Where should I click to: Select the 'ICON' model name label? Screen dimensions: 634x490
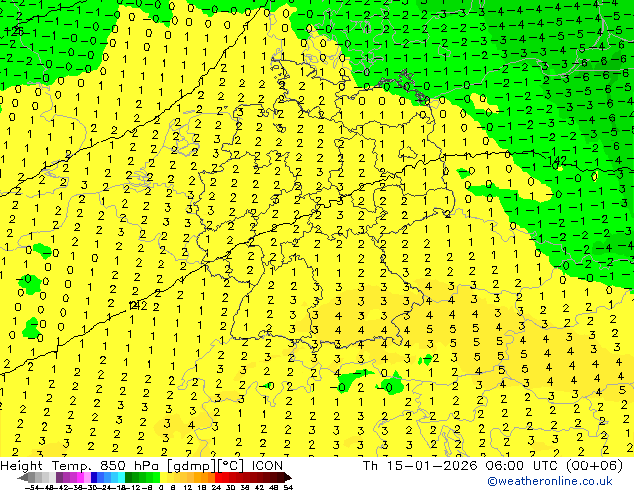(267, 466)
